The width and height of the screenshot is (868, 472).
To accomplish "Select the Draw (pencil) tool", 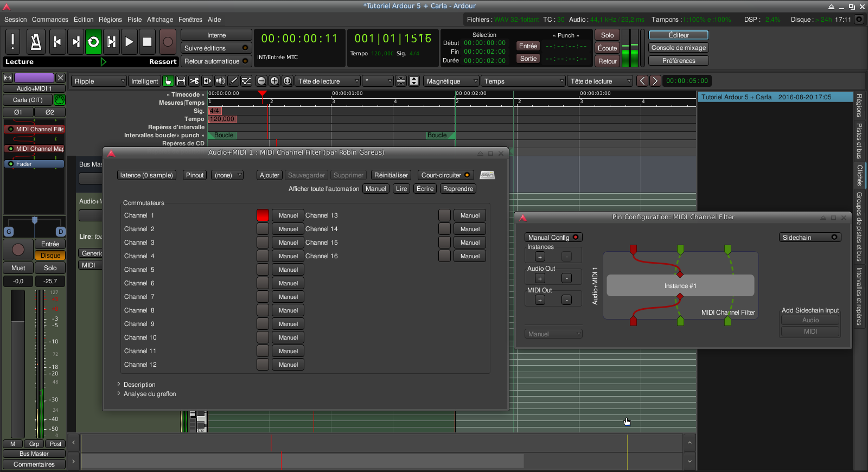I will (x=233, y=81).
